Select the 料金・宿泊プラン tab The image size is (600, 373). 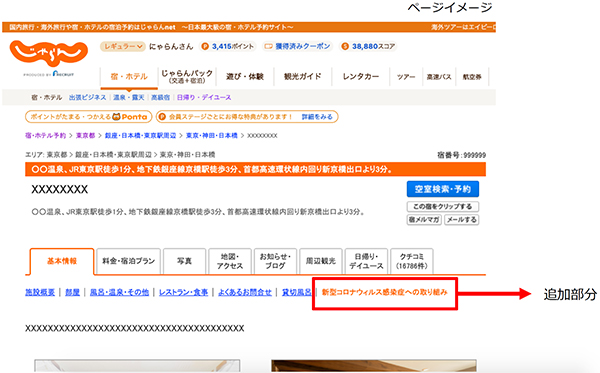(x=128, y=261)
